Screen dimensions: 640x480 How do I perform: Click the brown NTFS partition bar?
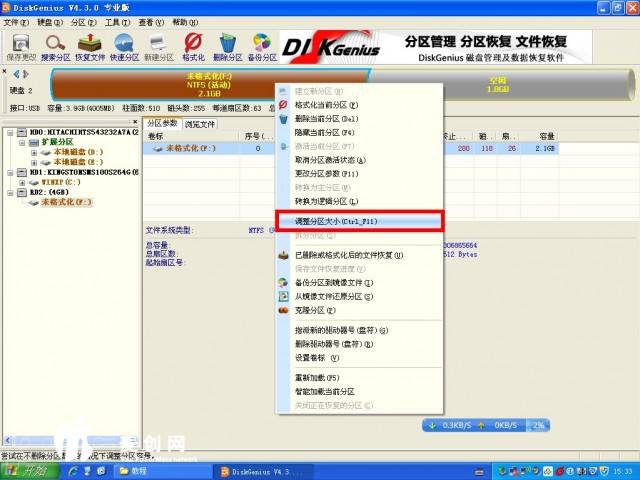tap(210, 86)
